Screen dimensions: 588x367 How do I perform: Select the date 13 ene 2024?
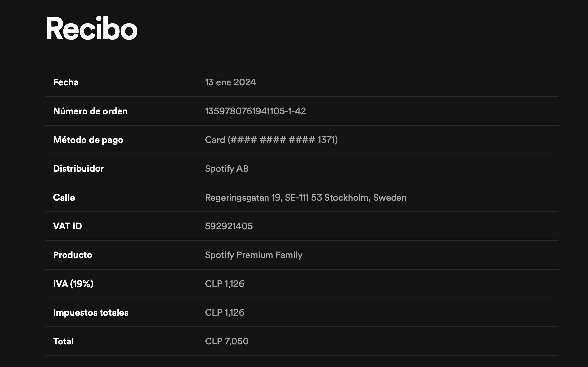(230, 82)
